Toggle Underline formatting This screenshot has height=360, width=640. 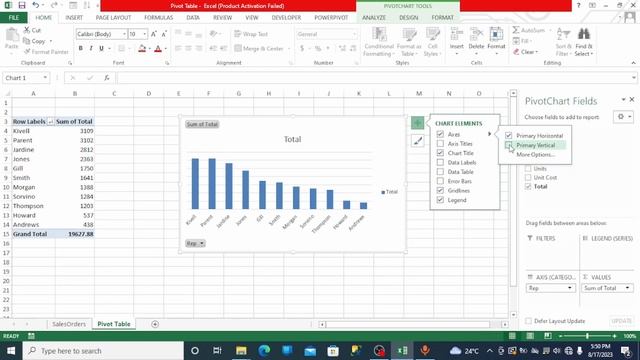point(101,49)
